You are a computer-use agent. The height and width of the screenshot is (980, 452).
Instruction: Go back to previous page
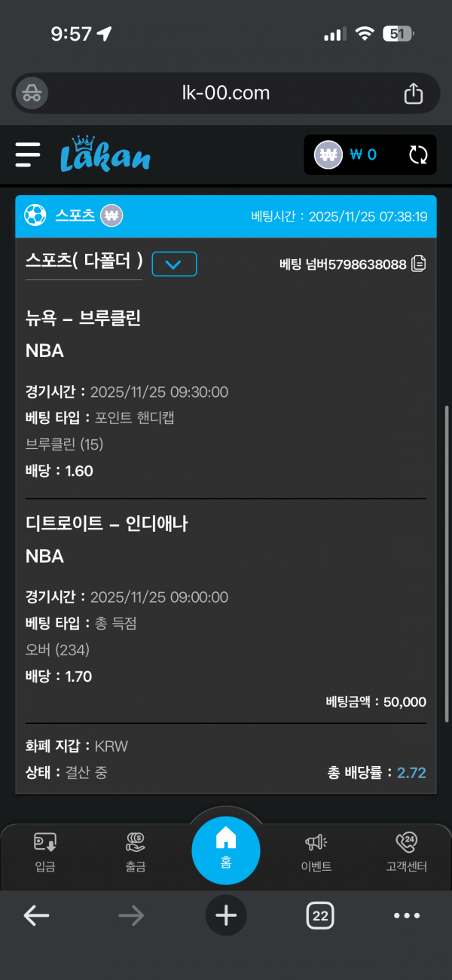36,915
